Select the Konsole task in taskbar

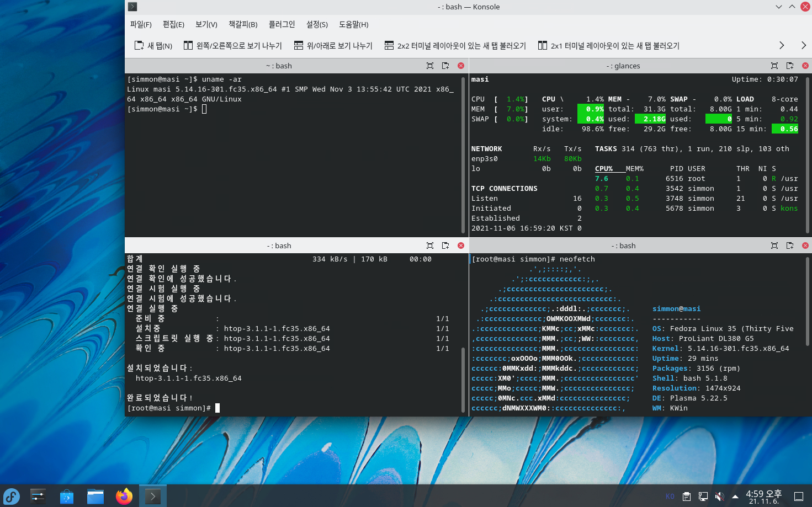tap(153, 497)
